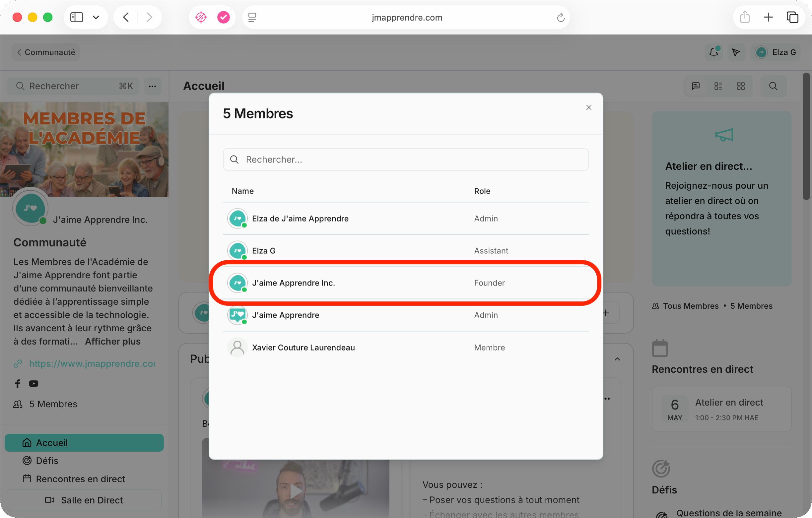Open Questions de la semaine challenge

[x=729, y=513]
